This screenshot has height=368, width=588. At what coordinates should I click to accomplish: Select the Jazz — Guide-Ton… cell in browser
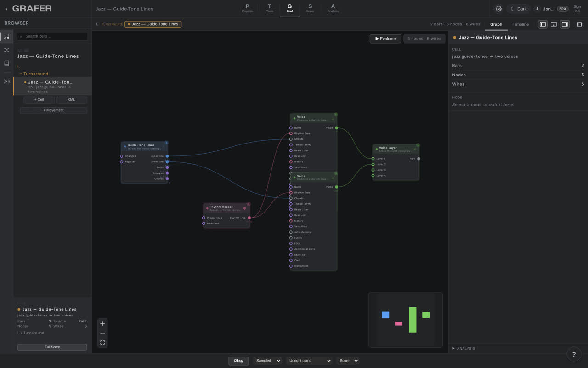52,86
